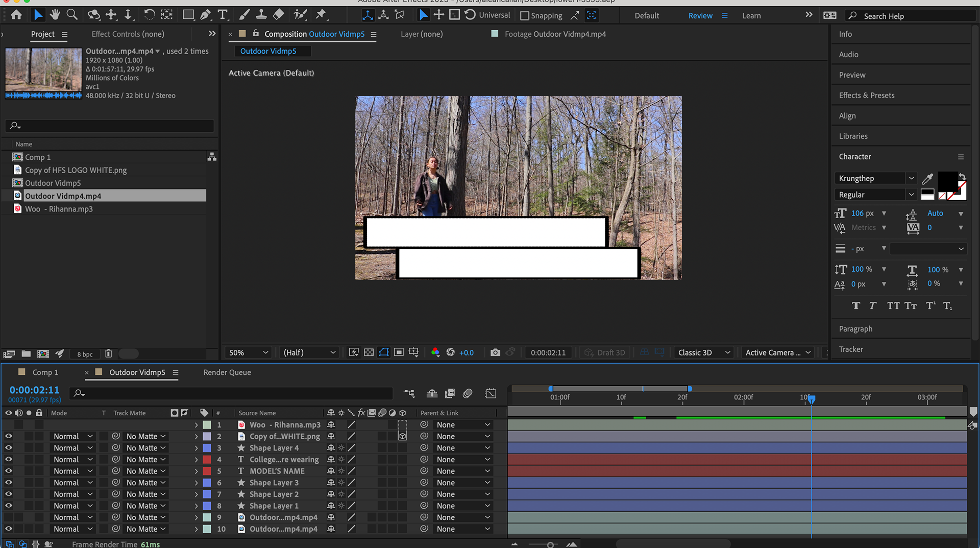Toggle transparency grid icon in viewer
Viewport: 980px width, 548px height.
point(369,352)
